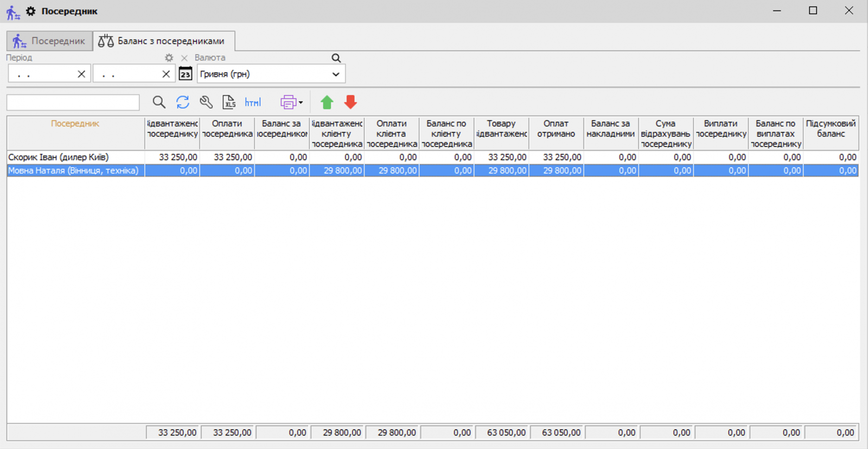
Task: Open the calendar period picker
Action: pos(186,74)
